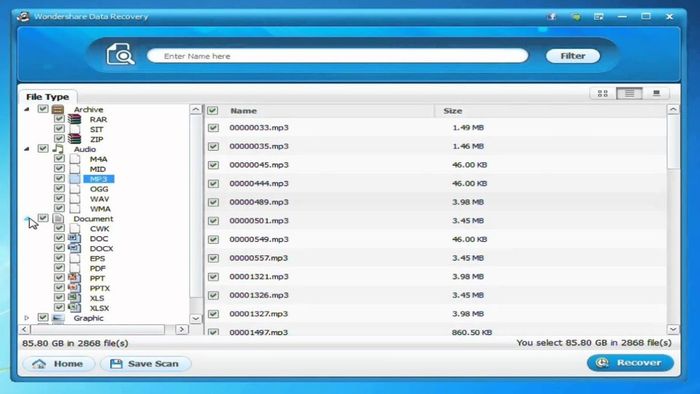700x394 pixels.
Task: Uncheck file 00000033.mp3
Action: [213, 128]
